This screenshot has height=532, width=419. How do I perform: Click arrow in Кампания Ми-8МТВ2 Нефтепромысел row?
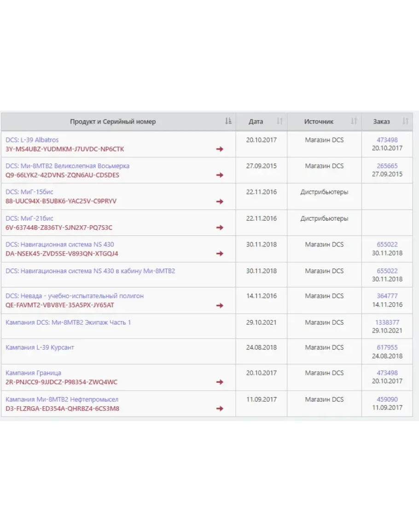pyautogui.click(x=220, y=409)
